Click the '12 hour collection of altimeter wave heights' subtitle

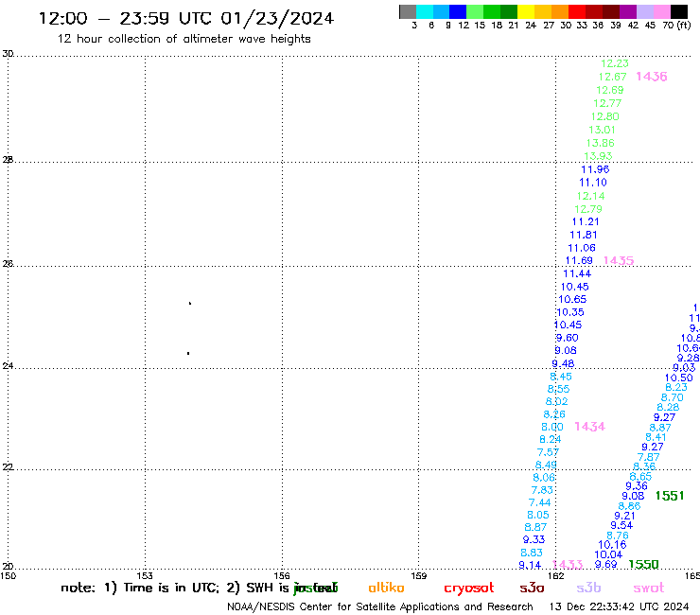[x=184, y=39]
